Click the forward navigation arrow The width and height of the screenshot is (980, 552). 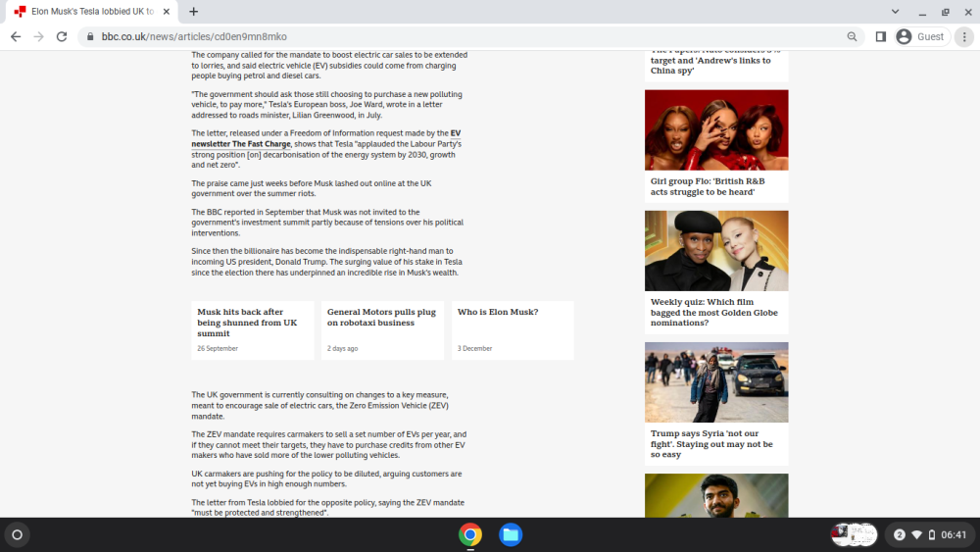(x=39, y=37)
